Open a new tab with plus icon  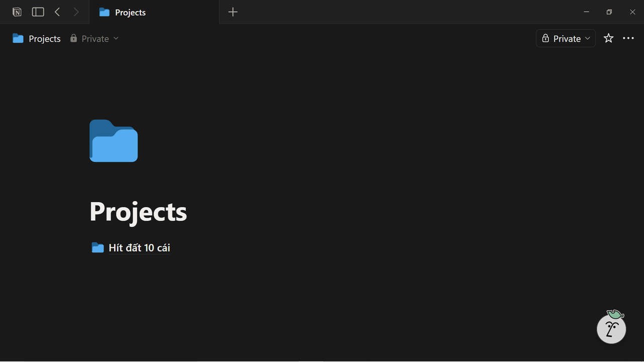[232, 12]
